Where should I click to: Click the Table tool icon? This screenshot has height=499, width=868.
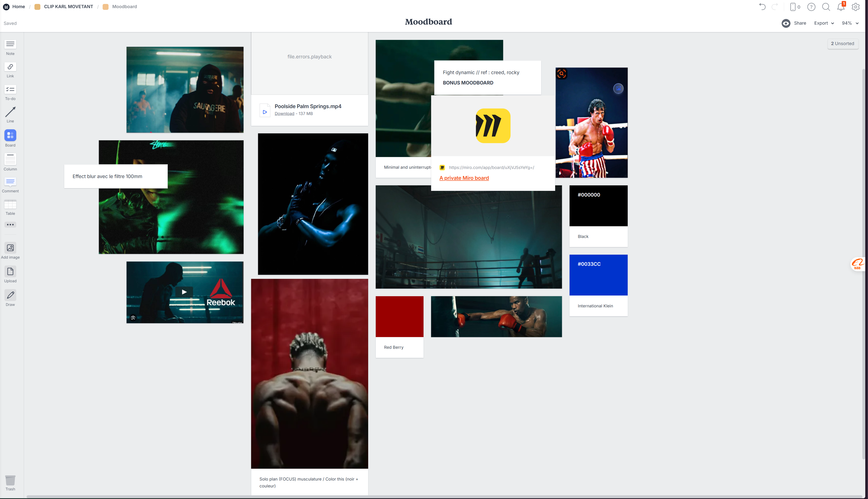10,204
